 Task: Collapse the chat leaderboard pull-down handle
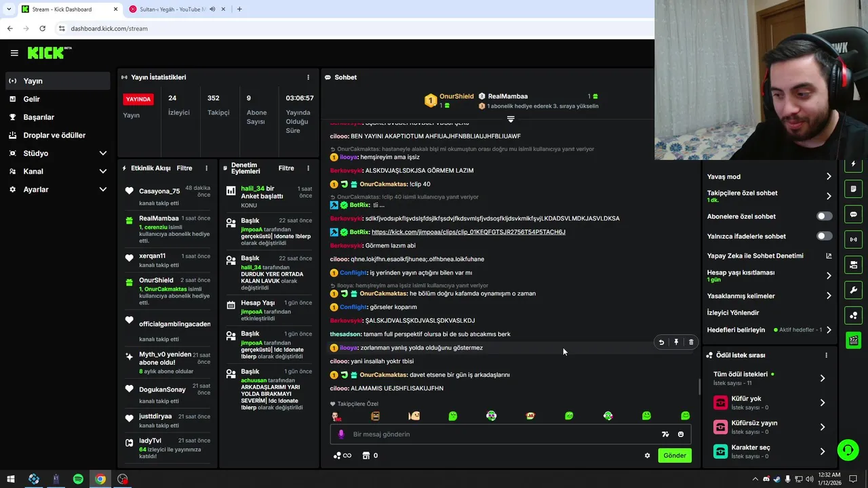511,119
